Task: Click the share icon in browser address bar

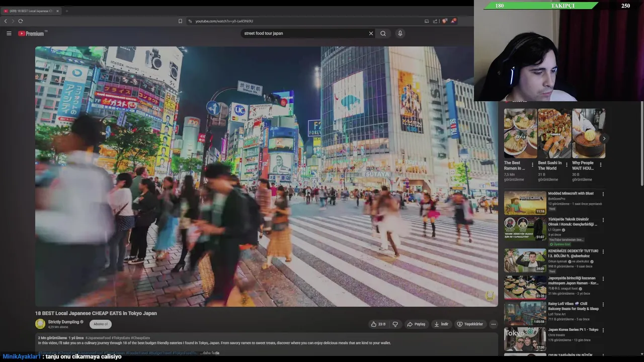Action: point(435,21)
